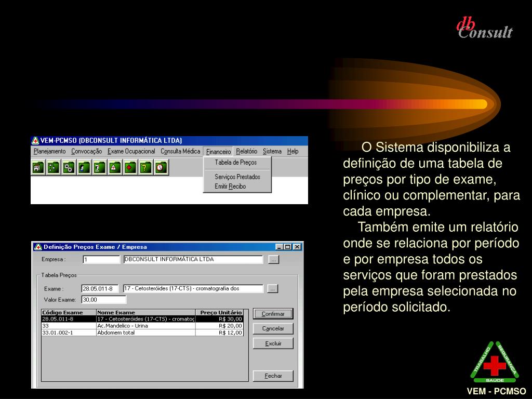Click the VEM-PCMSO title bar app icon
532x399 pixels.
[35, 140]
